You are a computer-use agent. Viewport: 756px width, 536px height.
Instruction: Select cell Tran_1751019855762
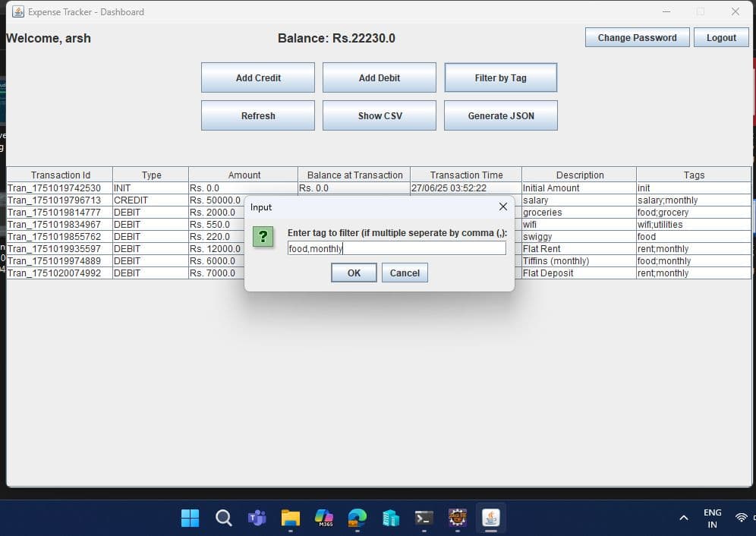tap(60, 236)
